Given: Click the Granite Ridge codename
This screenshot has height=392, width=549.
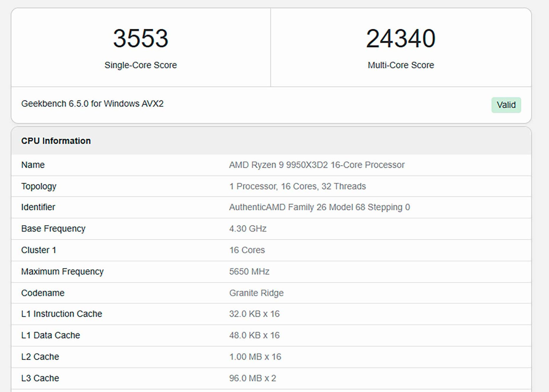Looking at the screenshot, I should 256,293.
